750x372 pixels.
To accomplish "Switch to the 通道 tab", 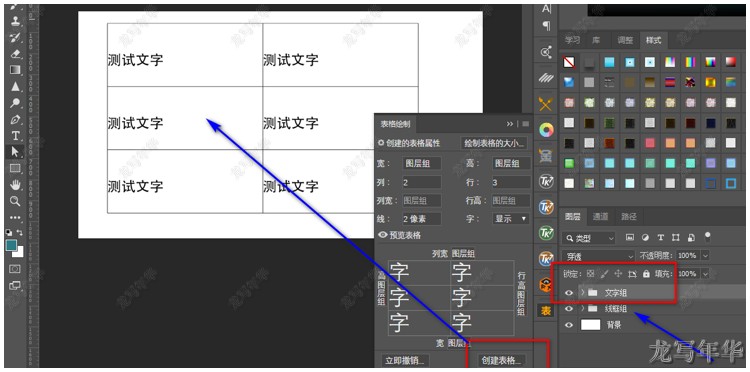I will [x=600, y=217].
